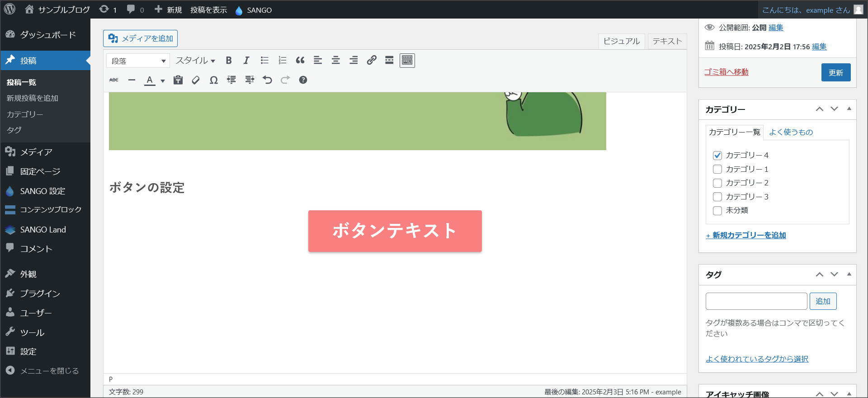Check the 未分類 category checkbox
Image resolution: width=868 pixels, height=398 pixels.
click(717, 210)
